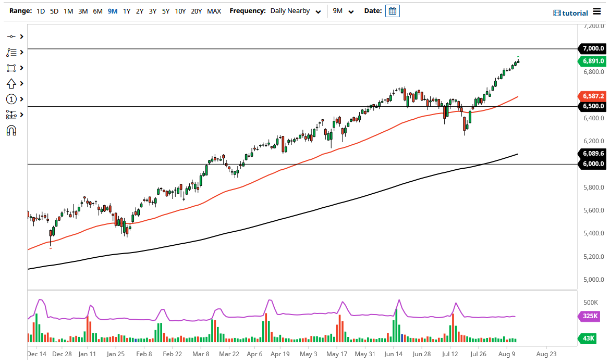This screenshot has height=364, width=610.
Task: Select the measurement tool
Action: point(11,115)
